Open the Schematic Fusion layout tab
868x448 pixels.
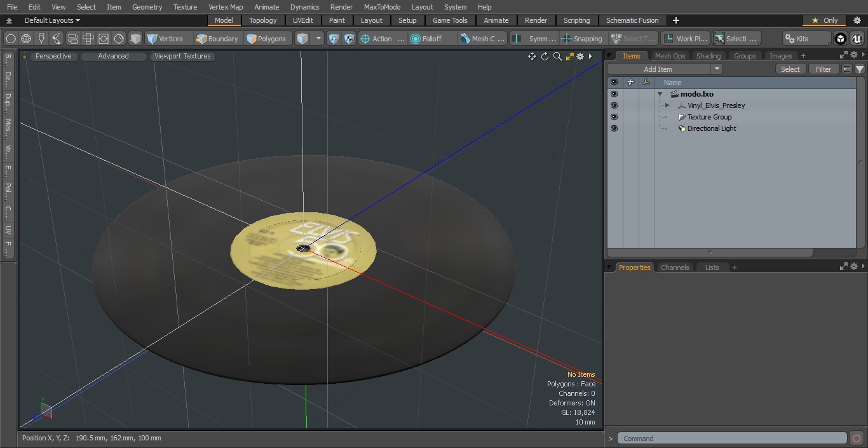pos(632,20)
